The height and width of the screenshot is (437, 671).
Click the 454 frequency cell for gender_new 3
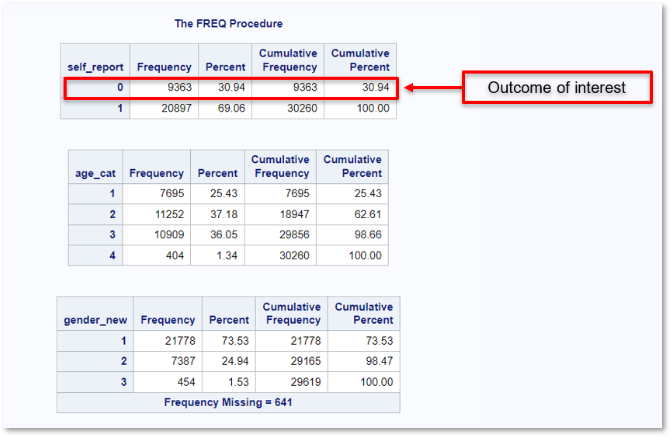pyautogui.click(x=168, y=382)
